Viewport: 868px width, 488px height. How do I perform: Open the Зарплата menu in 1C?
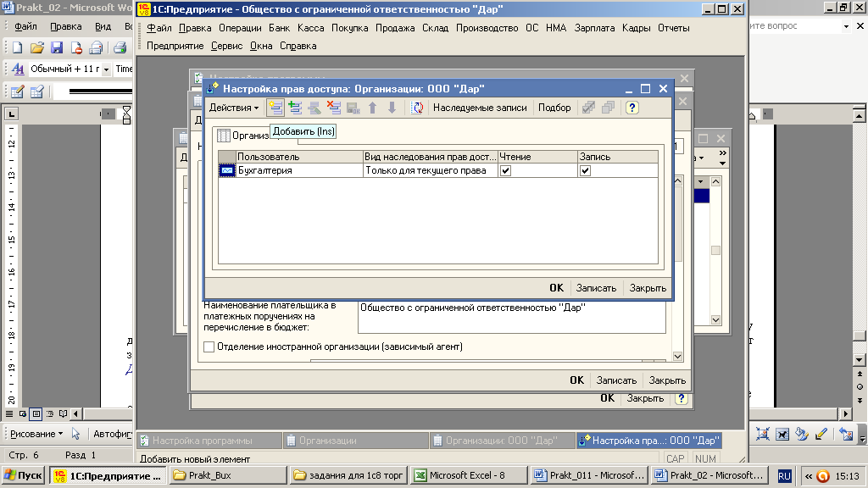594,28
